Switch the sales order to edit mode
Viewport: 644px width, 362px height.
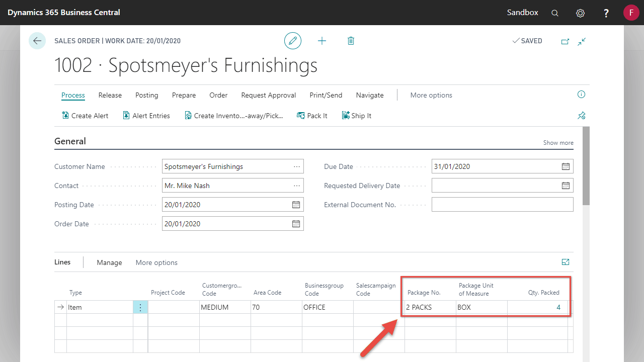[x=293, y=41]
